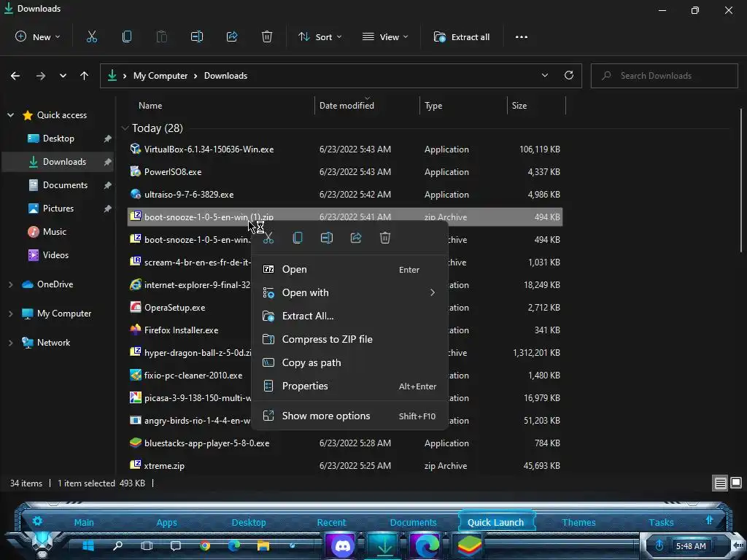Click the Windows Start icon on taskbar
The width and height of the screenshot is (747, 560).
(88, 545)
